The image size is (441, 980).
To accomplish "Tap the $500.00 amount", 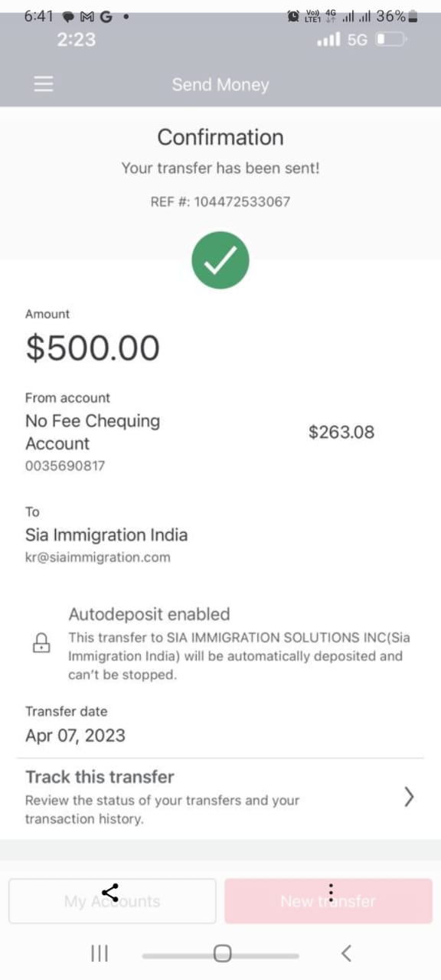I will [93, 348].
